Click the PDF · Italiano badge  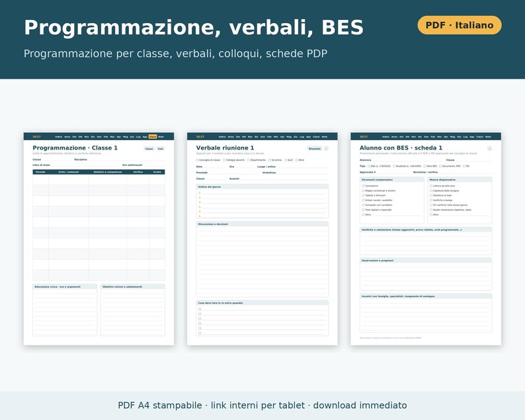point(460,25)
